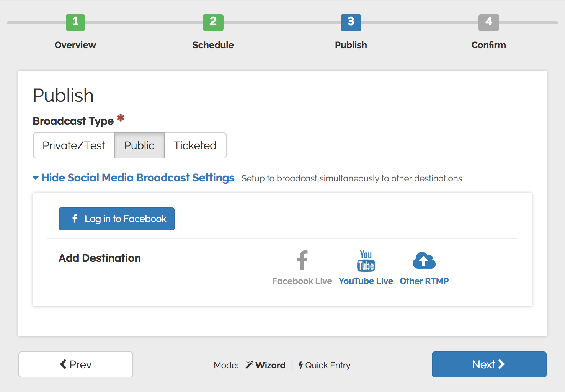Jump to step 4 Confirm
Screen dimensions: 565x392
[x=488, y=23]
